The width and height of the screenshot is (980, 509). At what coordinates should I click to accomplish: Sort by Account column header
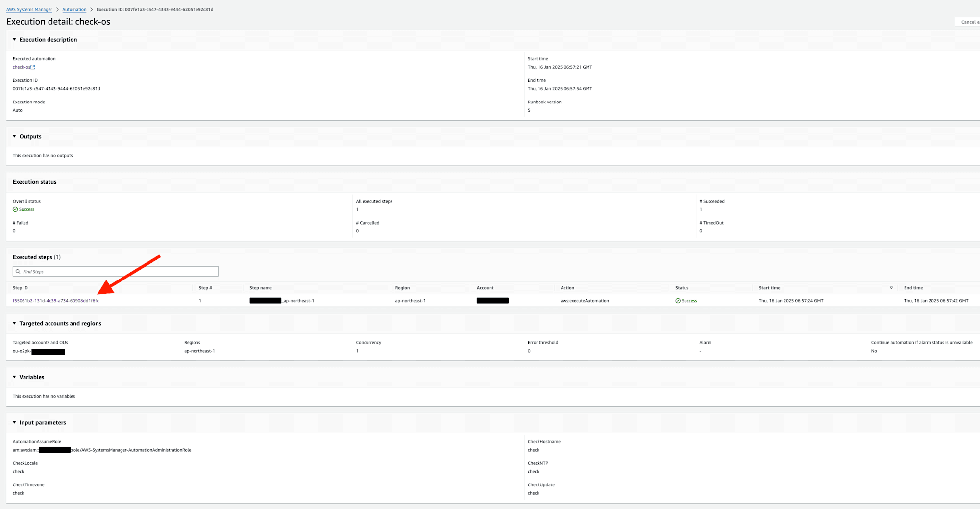[x=485, y=288]
